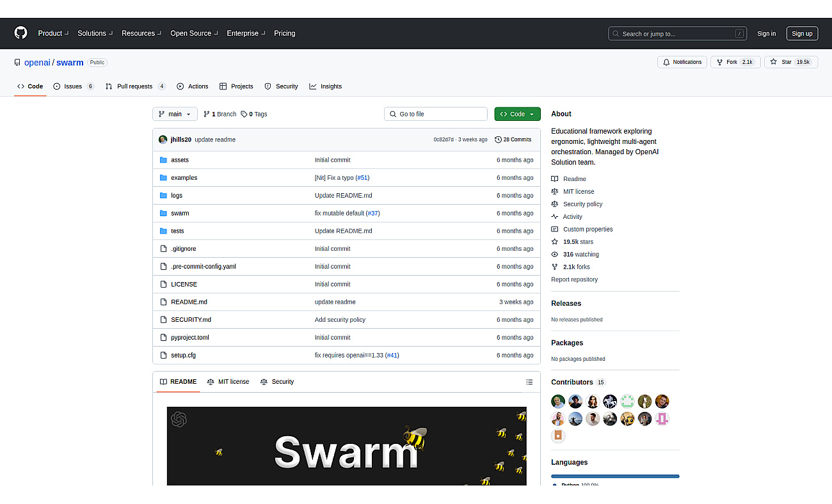Image resolution: width=832 pixels, height=504 pixels.
Task: Switch to the Issues tab
Action: click(74, 86)
